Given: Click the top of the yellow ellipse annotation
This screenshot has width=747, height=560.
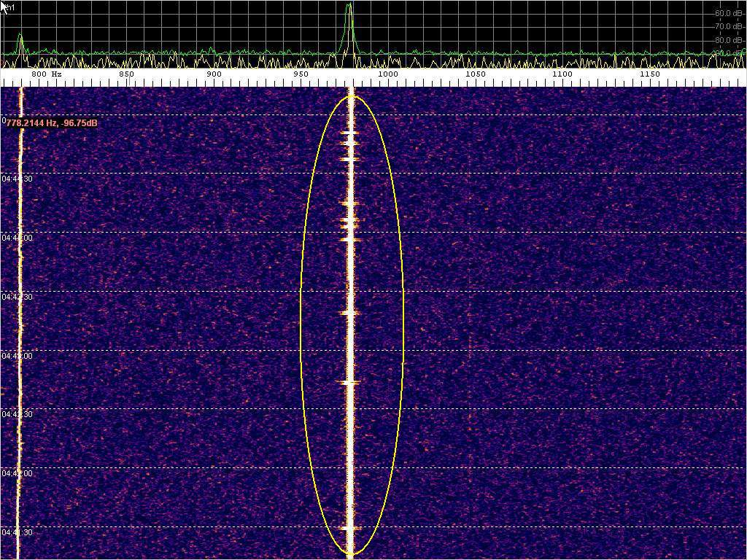Looking at the screenshot, I should point(352,96).
